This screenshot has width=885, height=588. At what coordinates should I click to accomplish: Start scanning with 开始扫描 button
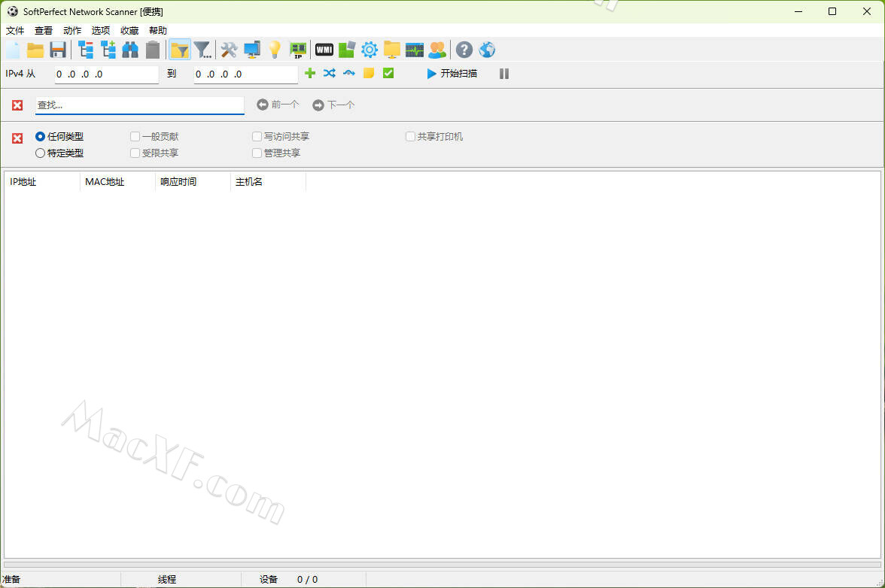(452, 74)
